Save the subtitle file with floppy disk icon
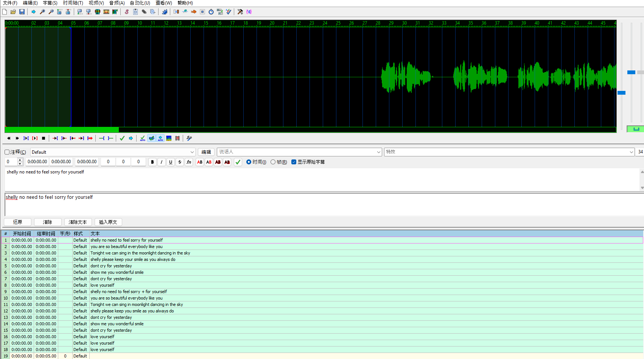The height and width of the screenshot is (359, 644). tap(22, 12)
